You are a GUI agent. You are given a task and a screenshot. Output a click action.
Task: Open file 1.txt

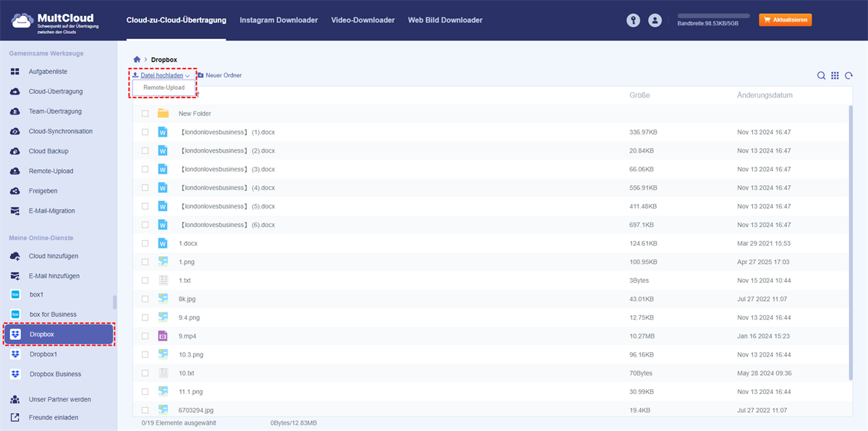click(x=185, y=281)
